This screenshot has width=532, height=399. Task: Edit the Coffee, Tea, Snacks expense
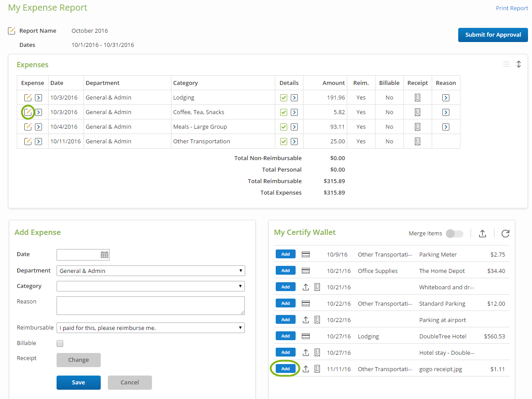coord(28,112)
